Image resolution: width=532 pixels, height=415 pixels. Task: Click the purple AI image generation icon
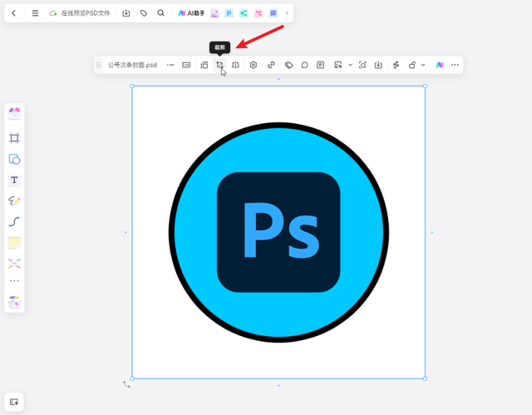[x=214, y=13]
